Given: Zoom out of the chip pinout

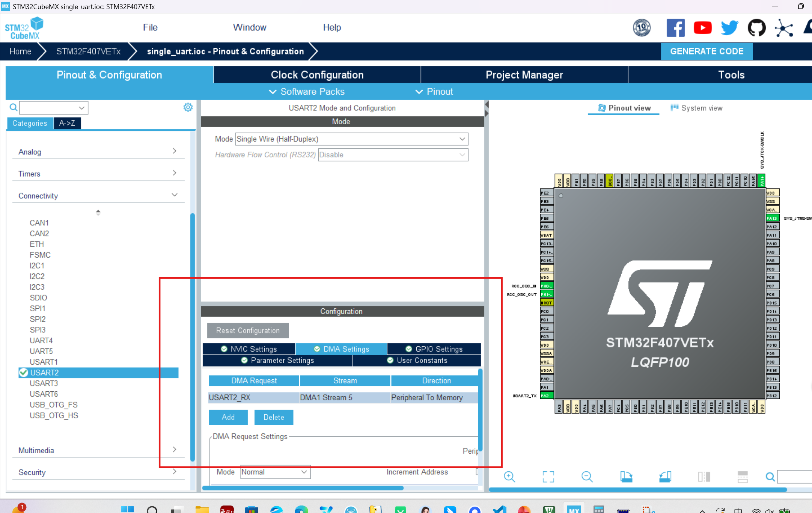Looking at the screenshot, I should pyautogui.click(x=587, y=477).
